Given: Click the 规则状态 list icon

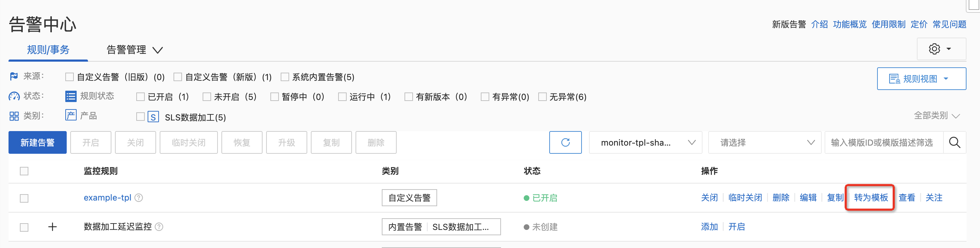Looking at the screenshot, I should point(71,96).
